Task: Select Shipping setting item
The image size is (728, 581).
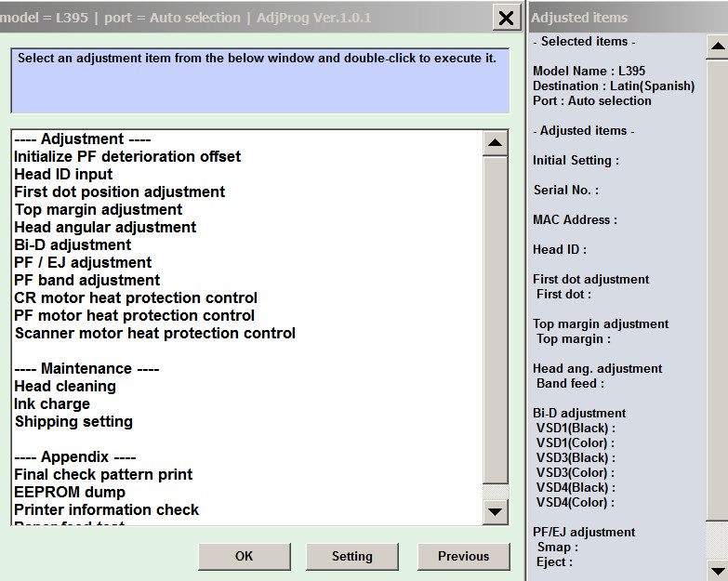Action: click(x=73, y=421)
